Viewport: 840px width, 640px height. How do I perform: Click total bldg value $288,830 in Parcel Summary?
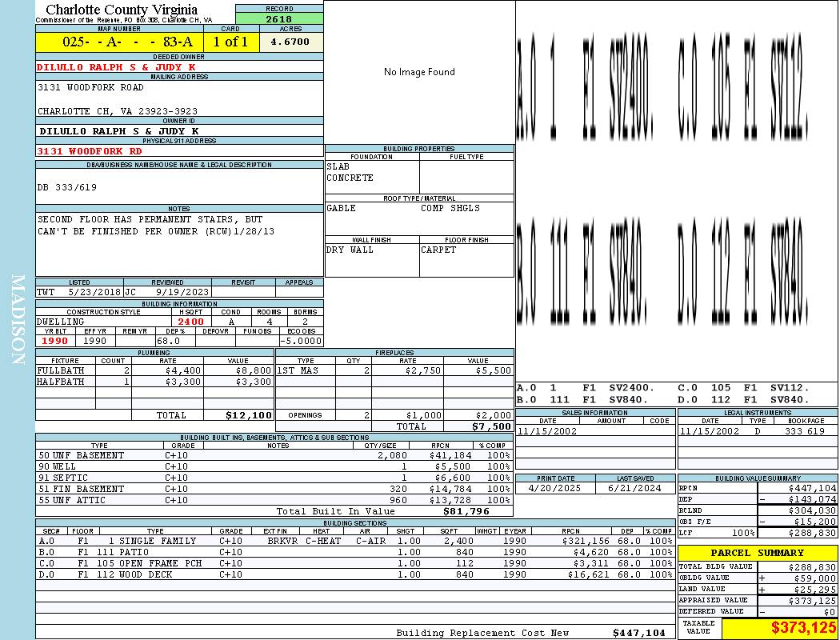[812, 567]
